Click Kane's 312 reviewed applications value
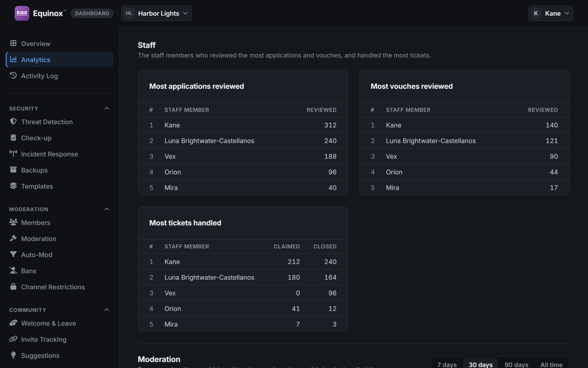The height and width of the screenshot is (368, 588). 330,125
